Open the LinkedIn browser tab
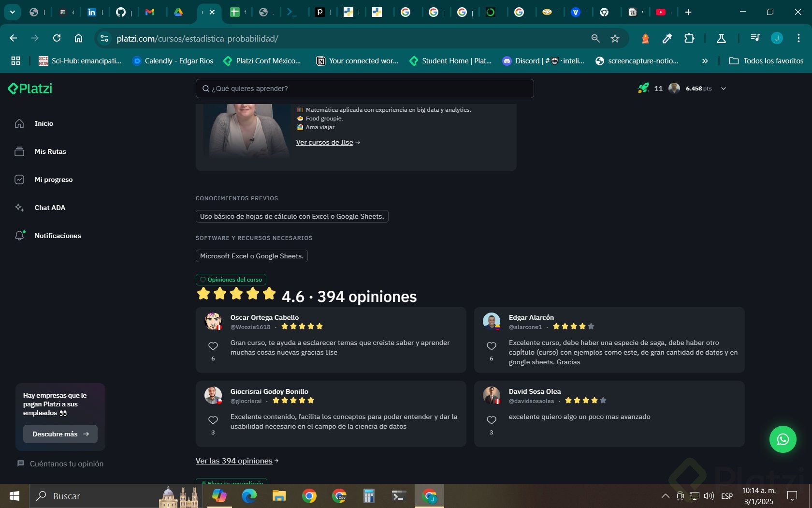This screenshot has height=508, width=812. coord(91,12)
